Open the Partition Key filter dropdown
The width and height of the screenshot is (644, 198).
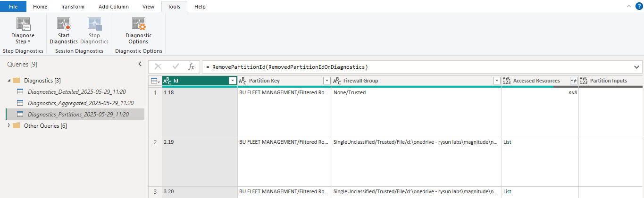[x=326, y=81]
